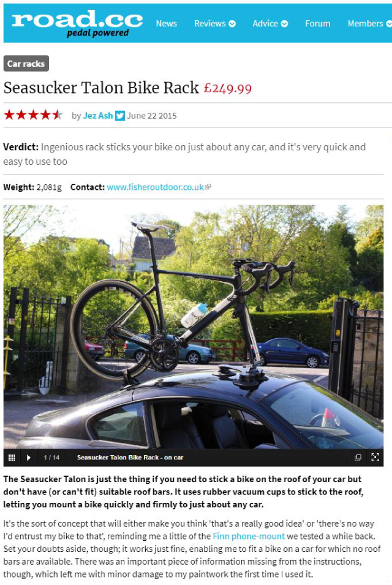This screenshot has height=585, width=392.
Task: Start the gallery slideshow play button
Action: tap(29, 458)
